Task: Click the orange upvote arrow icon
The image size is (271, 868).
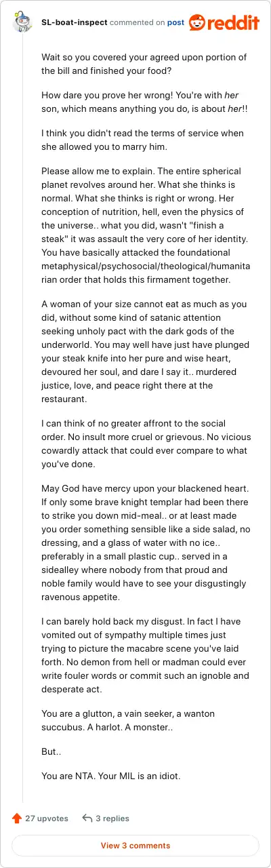Action: click(17, 818)
